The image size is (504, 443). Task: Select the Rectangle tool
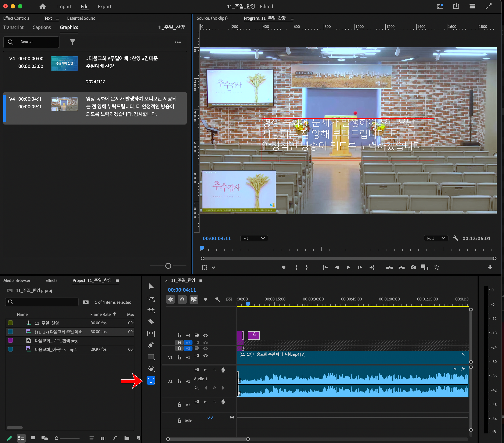(x=151, y=357)
